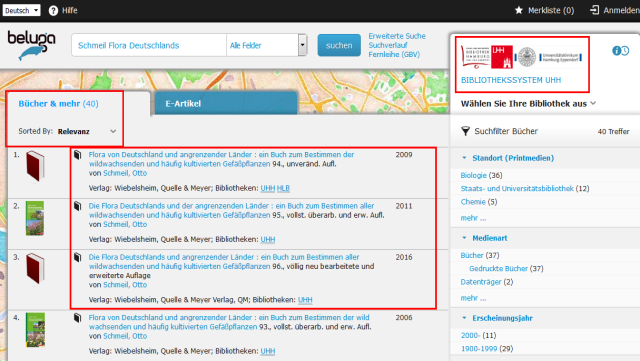Open the Hilfe help link
The image size is (640, 361).
tap(70, 10)
